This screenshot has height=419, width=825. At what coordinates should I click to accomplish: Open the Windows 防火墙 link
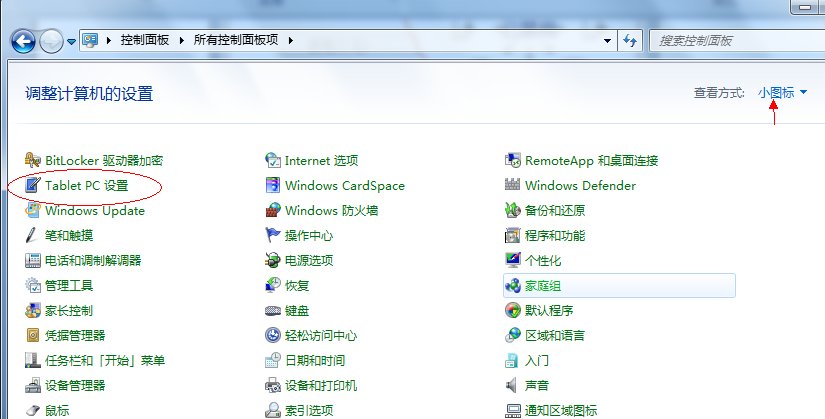click(x=331, y=210)
